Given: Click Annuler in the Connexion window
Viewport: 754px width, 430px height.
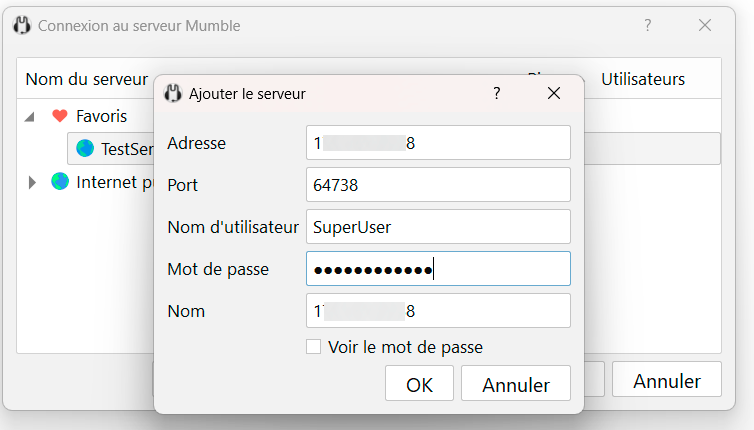Looking at the screenshot, I should pyautogui.click(x=667, y=380).
